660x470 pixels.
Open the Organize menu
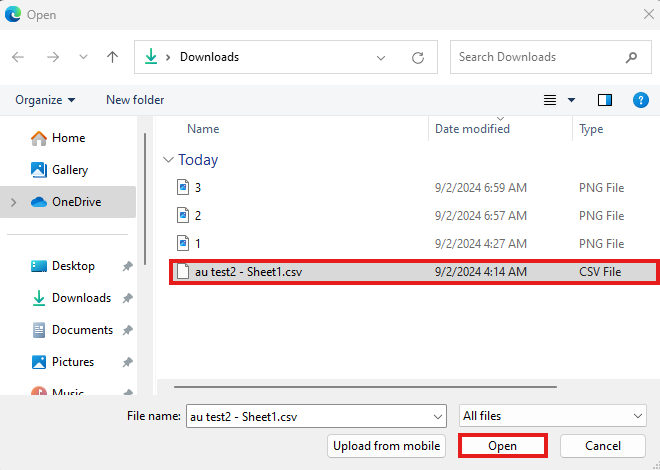click(x=45, y=100)
